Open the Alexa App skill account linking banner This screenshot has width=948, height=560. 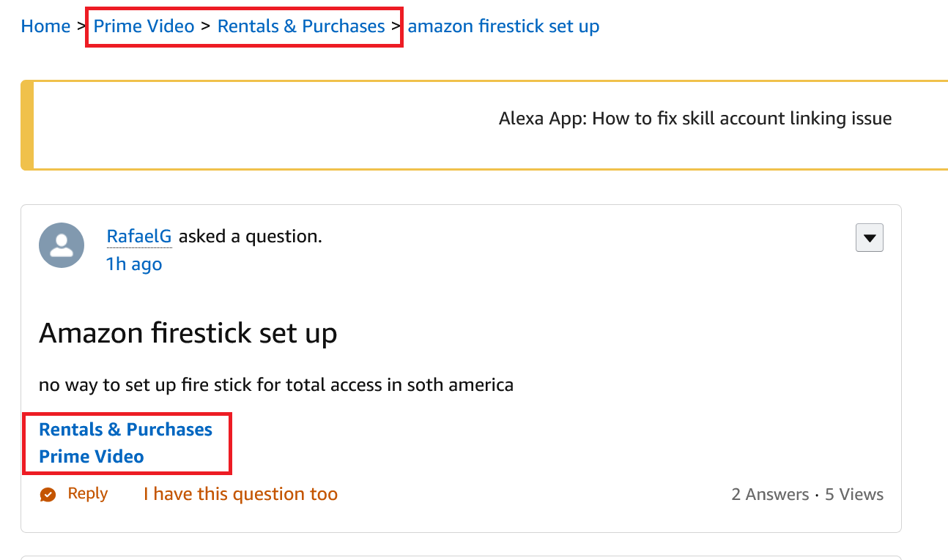(694, 118)
